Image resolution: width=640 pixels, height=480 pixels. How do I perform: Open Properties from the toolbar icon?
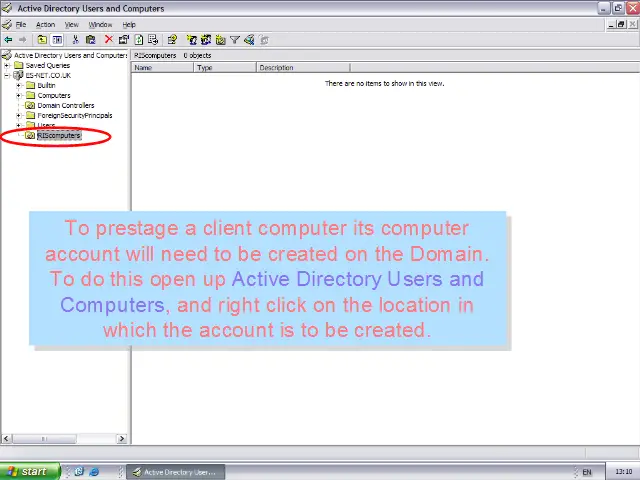coord(124,40)
